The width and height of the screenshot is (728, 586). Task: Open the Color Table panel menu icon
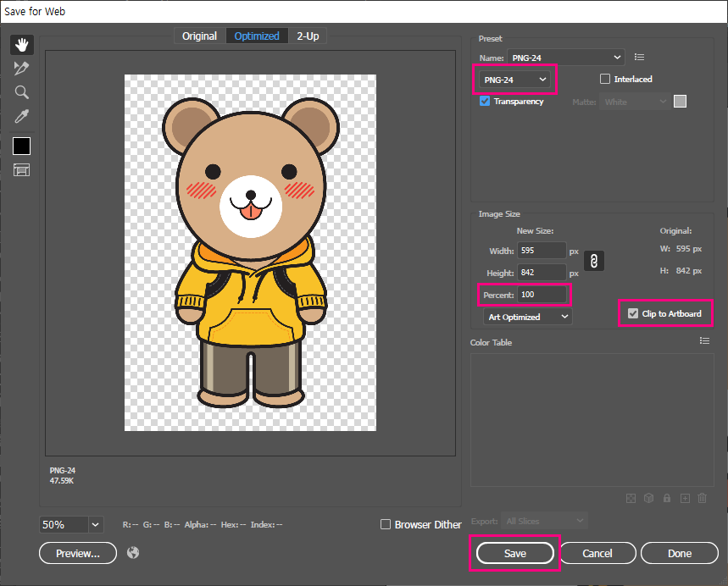704,341
